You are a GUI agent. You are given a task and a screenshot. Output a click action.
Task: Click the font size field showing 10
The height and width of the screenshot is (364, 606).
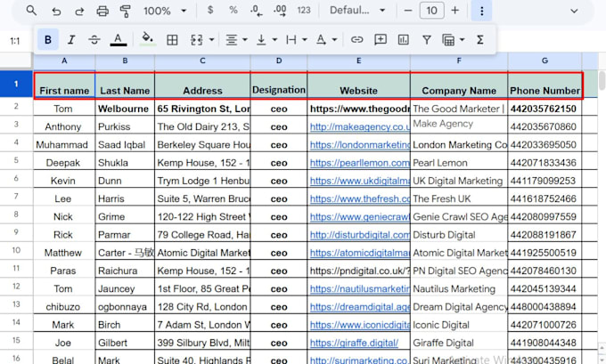[431, 11]
